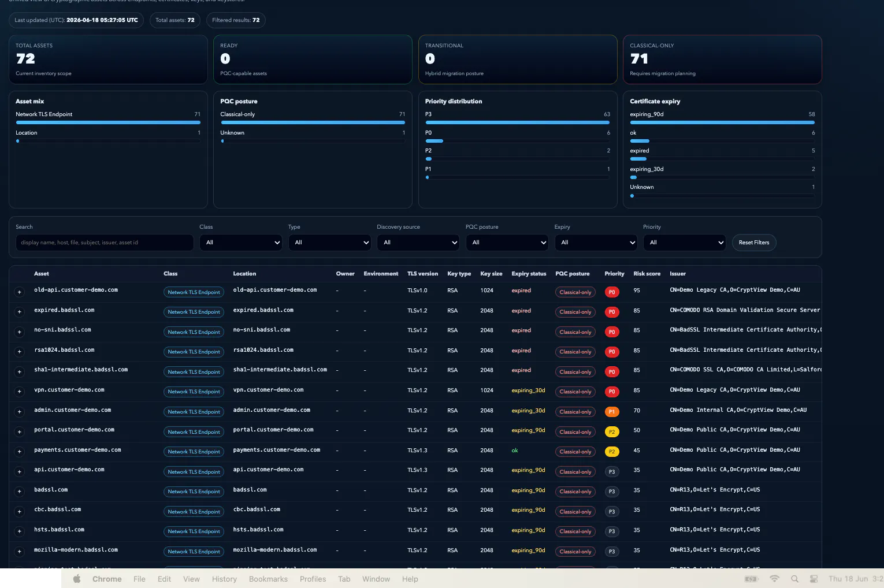Open the Expiry filter dropdown

pos(596,243)
